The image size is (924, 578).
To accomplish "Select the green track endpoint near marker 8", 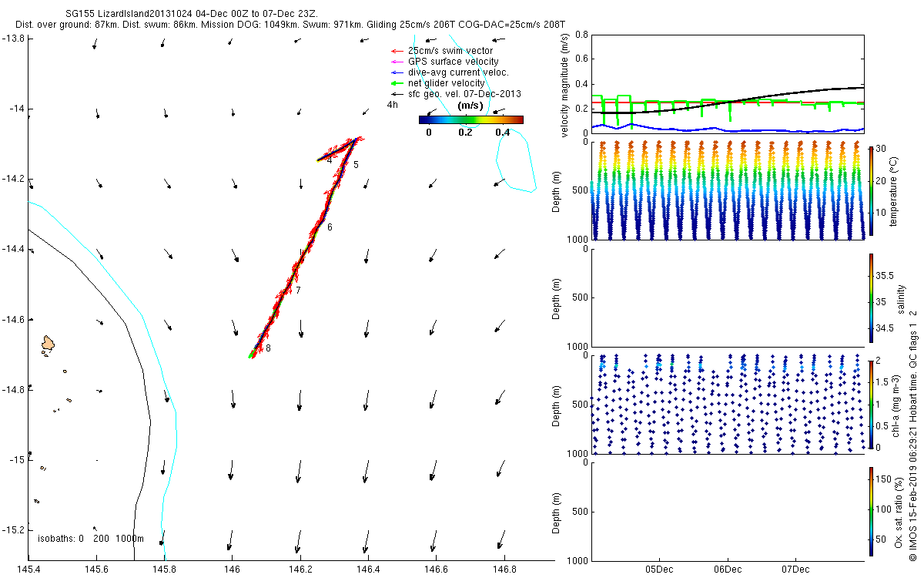I will (x=251, y=356).
